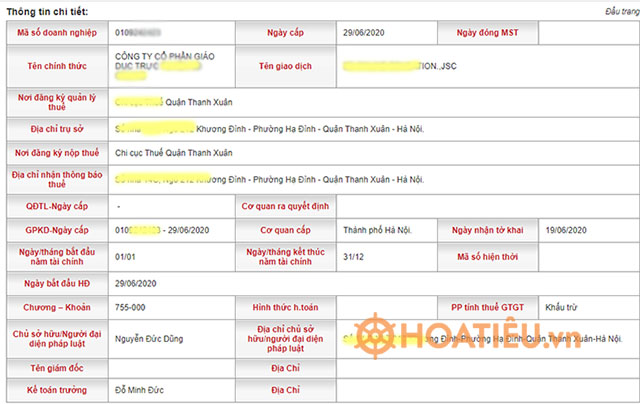Image resolution: width=640 pixels, height=404 pixels.
Task: Click the 'Đầu trang' link
Action: point(620,11)
